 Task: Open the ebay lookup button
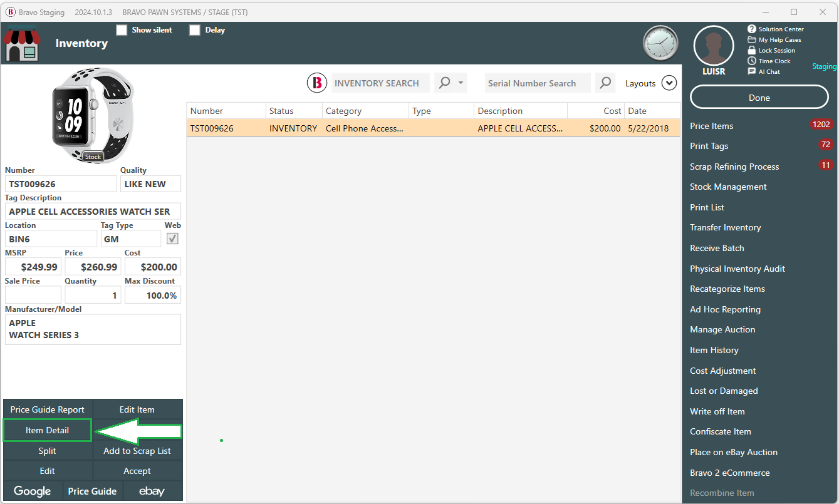tap(152, 491)
